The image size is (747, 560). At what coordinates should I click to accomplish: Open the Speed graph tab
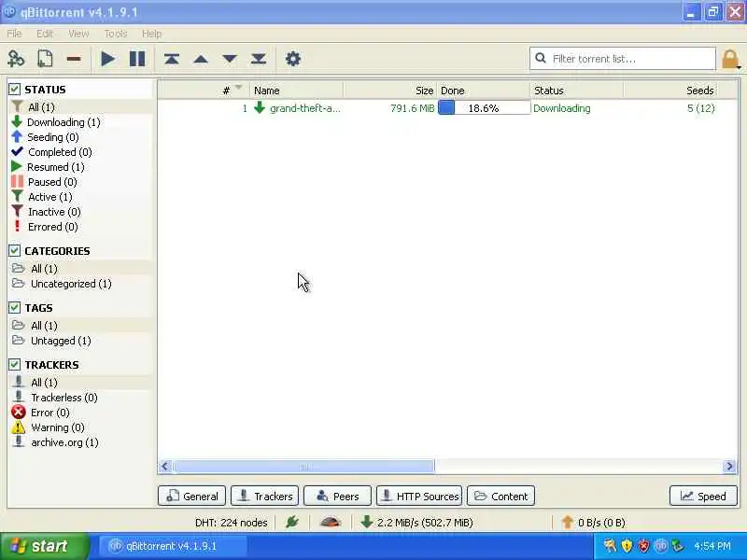703,496
